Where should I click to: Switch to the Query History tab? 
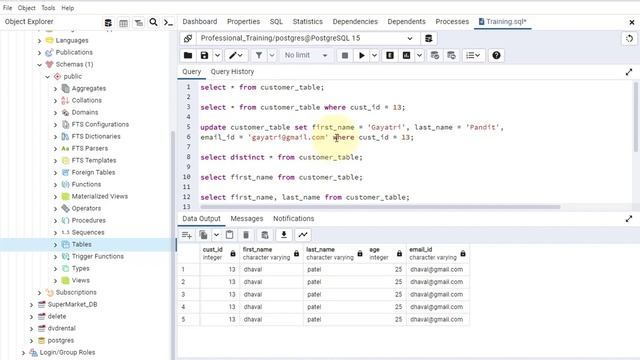click(232, 72)
